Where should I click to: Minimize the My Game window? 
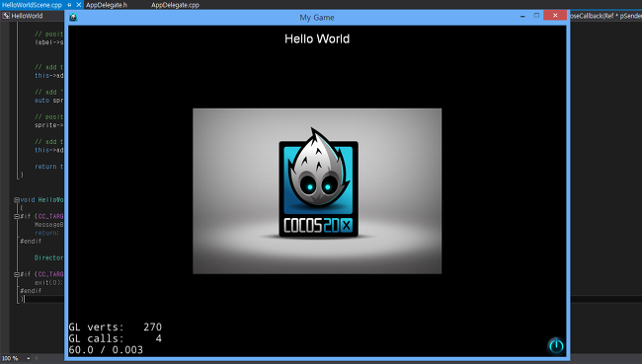click(522, 16)
